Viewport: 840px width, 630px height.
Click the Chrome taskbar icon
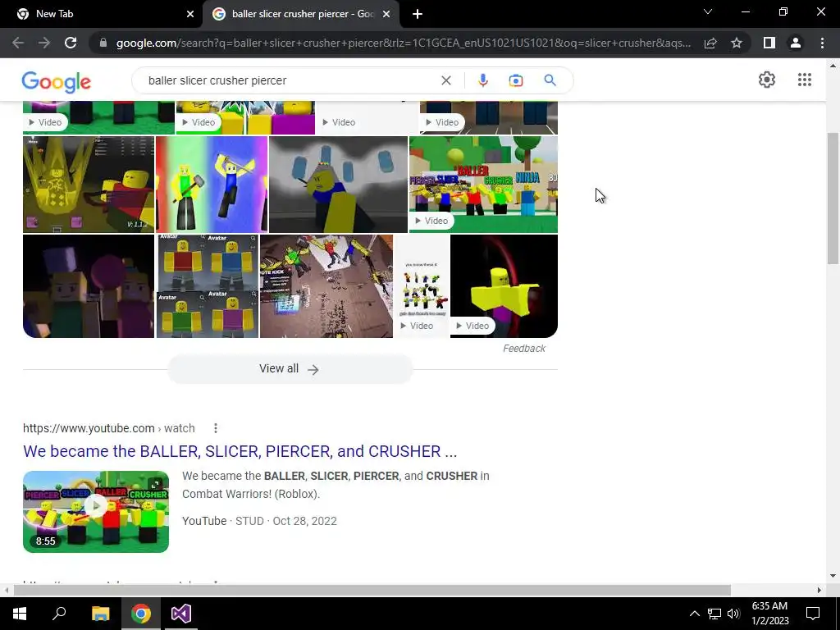coord(141,614)
